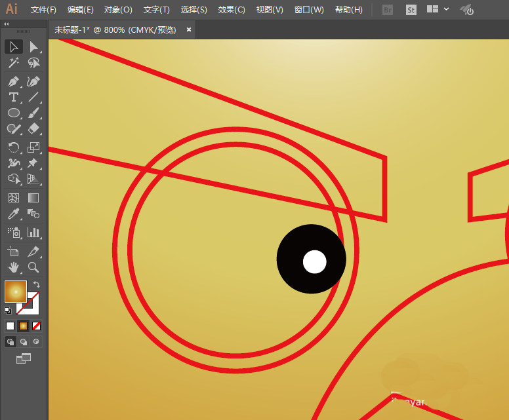The width and height of the screenshot is (509, 420).
Task: Expand the arrange documents dropdown arrow
Action: [x=446, y=9]
